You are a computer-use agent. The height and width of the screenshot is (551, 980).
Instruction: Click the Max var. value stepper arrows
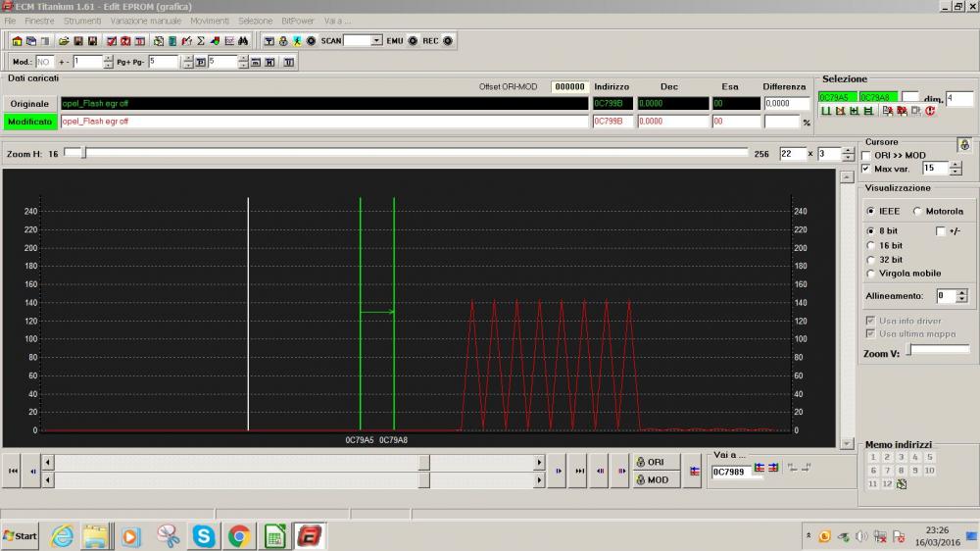[955, 169]
